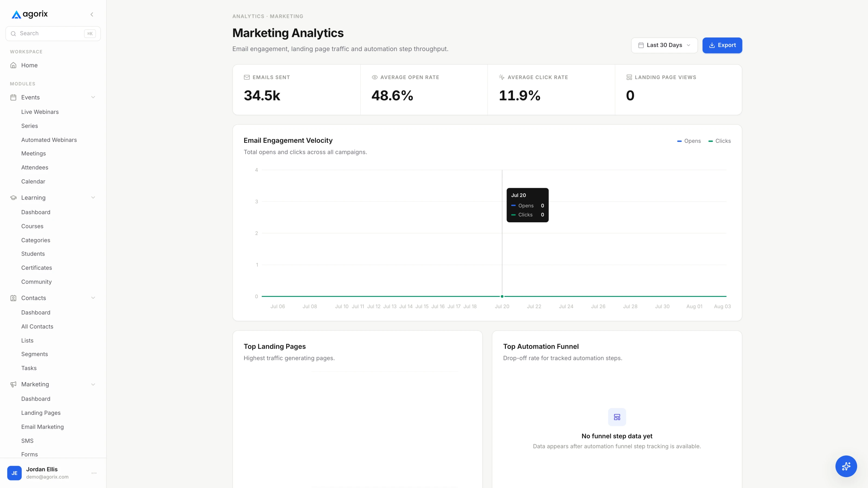Screen dimensions: 868x488
Task: Click the Jul 28 x-axis label
Action: point(630,306)
